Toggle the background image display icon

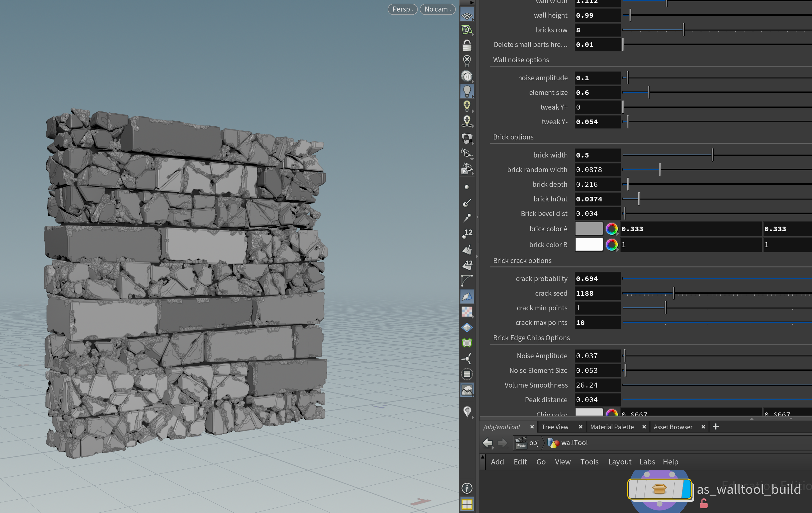click(467, 390)
